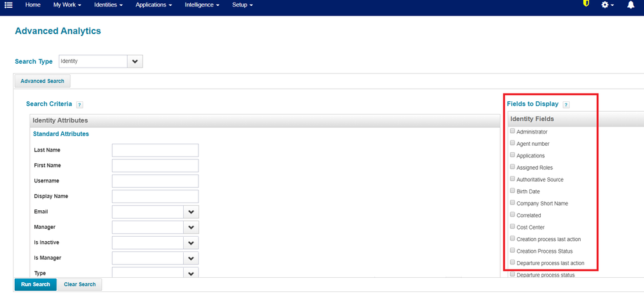Tick the Cost Center checkbox
Screen dimensions: 644x294
(x=512, y=226)
